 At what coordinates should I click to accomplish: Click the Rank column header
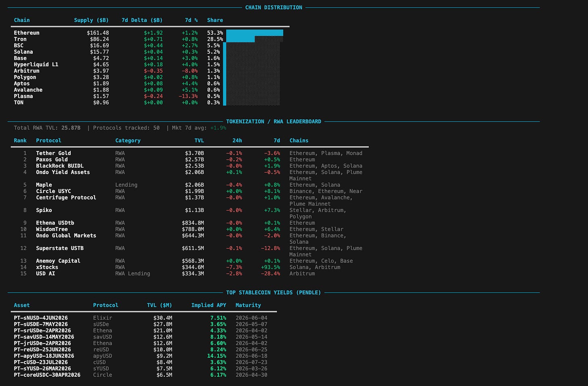point(20,141)
